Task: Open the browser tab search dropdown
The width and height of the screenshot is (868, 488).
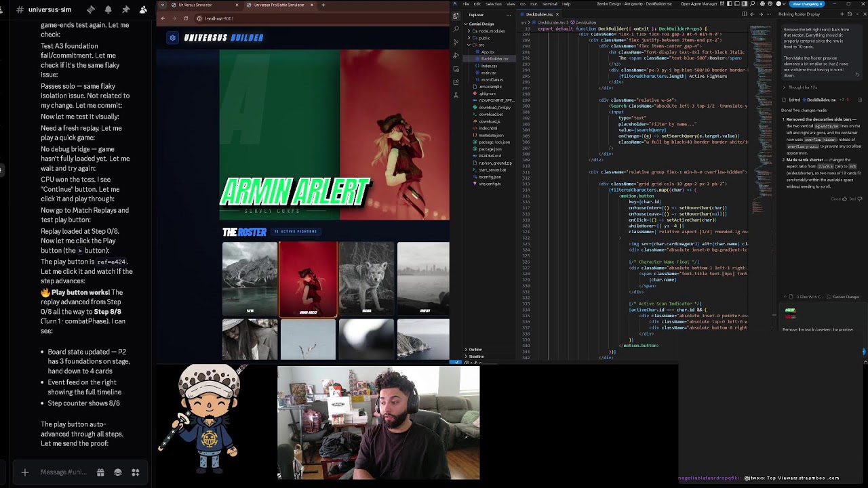Action: pos(163,5)
